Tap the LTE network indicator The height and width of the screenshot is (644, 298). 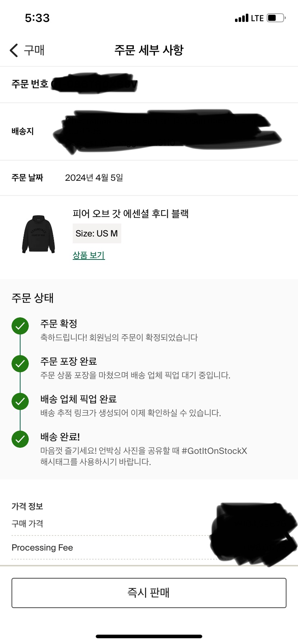257,18
